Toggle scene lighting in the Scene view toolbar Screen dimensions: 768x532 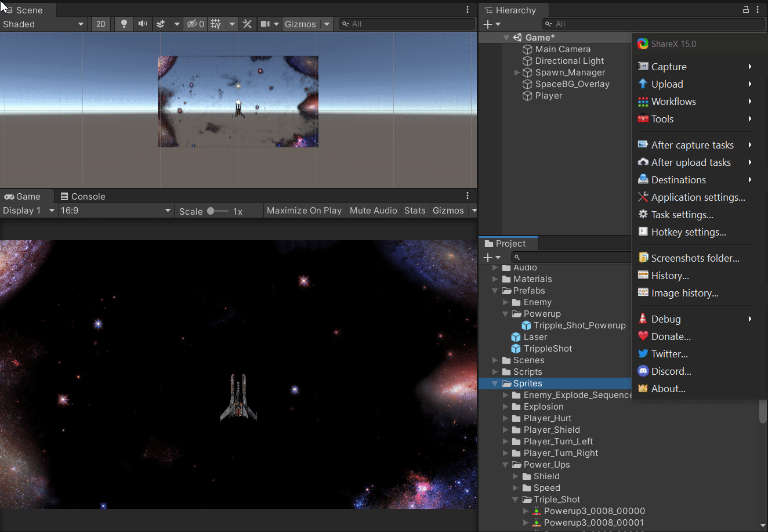[124, 24]
